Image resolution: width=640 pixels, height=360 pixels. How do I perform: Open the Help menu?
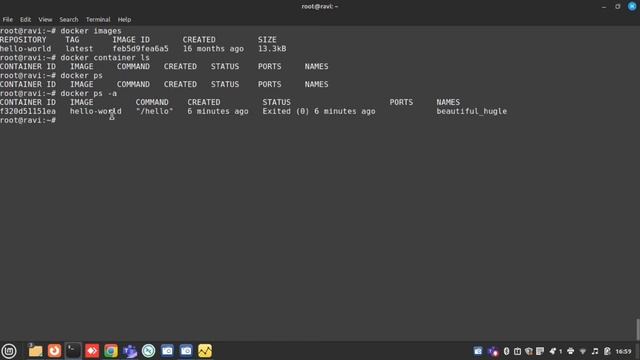[124, 20]
